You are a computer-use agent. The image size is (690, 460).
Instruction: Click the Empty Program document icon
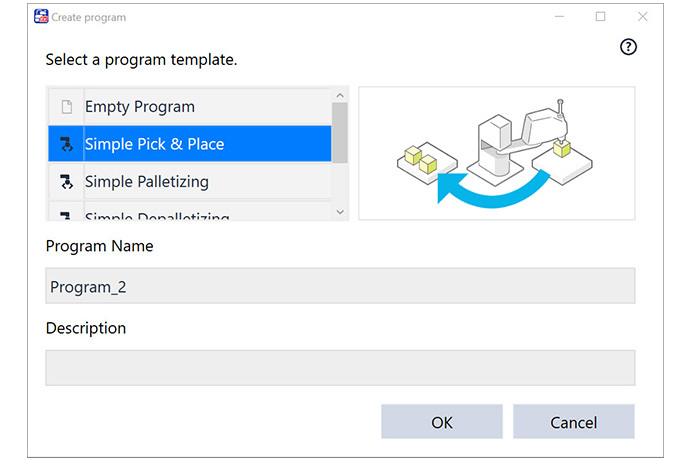(66, 107)
